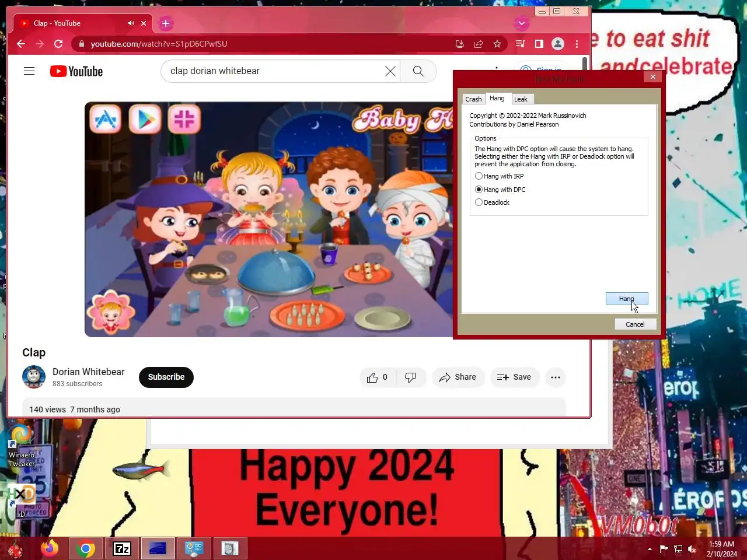Open the Chrome profile avatar
The width and height of the screenshot is (747, 560).
(x=558, y=44)
